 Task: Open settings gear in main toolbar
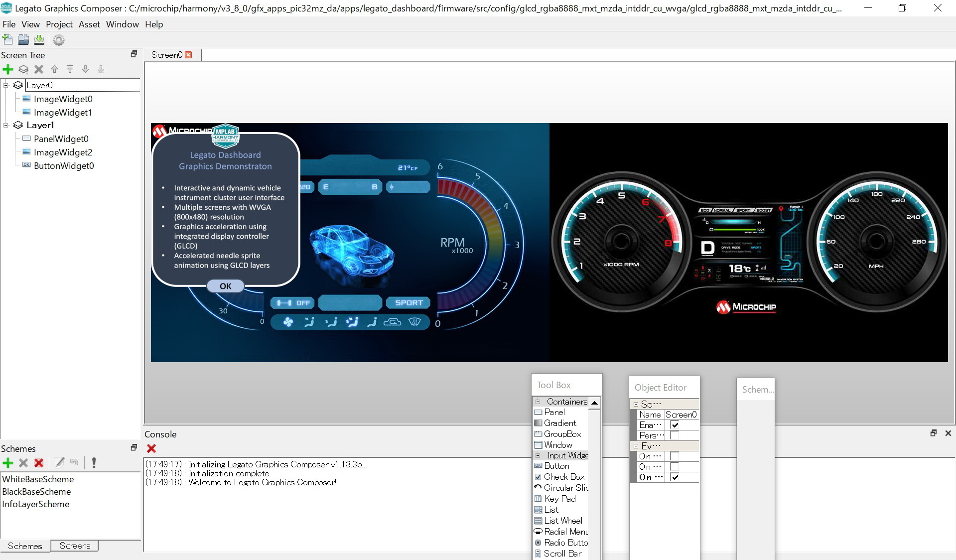coord(59,40)
